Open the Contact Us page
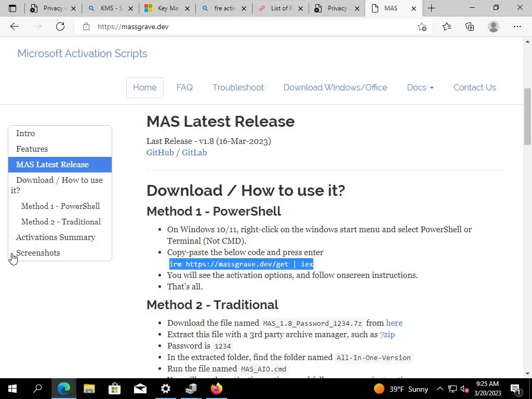Image resolution: width=532 pixels, height=399 pixels. tap(474, 87)
